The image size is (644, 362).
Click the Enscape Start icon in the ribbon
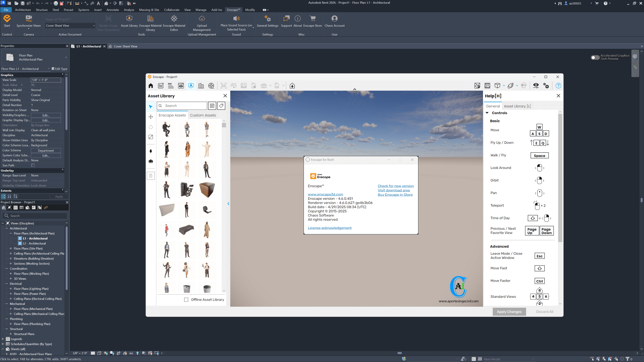pyautogui.click(x=7, y=19)
